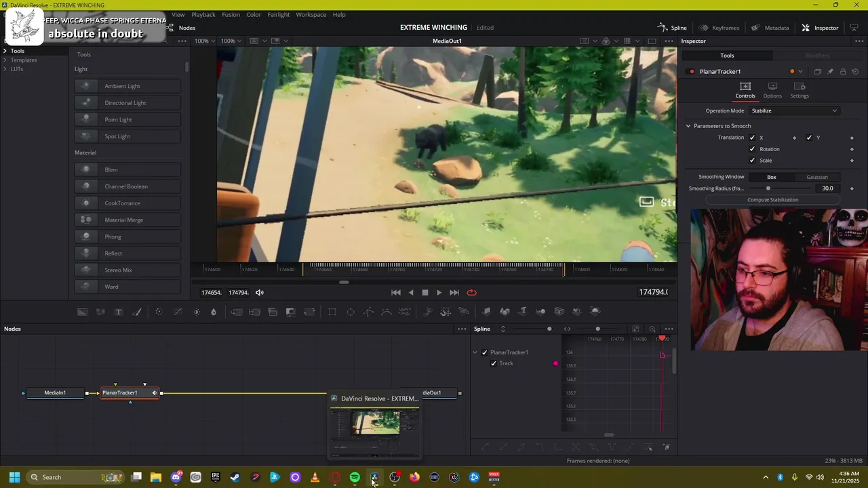
Task: Collapse Parameters to Smooth section
Action: click(688, 126)
